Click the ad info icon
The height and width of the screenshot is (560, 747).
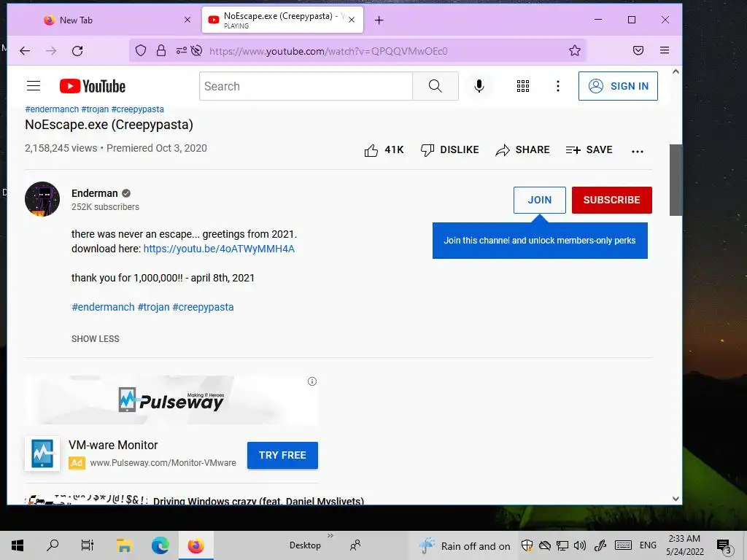pyautogui.click(x=312, y=381)
